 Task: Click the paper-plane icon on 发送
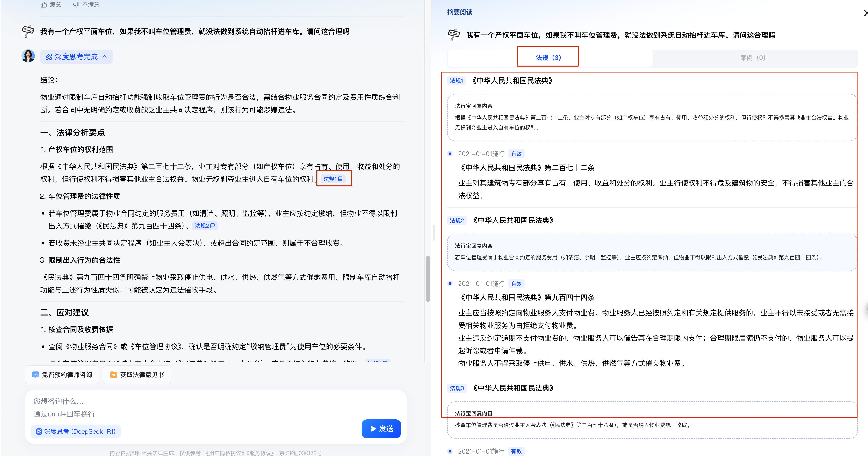coord(373,429)
